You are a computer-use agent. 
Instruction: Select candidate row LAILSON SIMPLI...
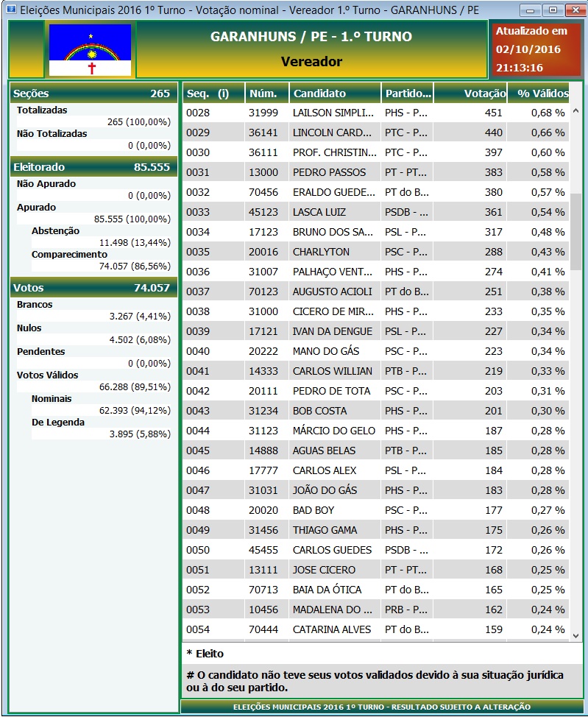pos(375,113)
